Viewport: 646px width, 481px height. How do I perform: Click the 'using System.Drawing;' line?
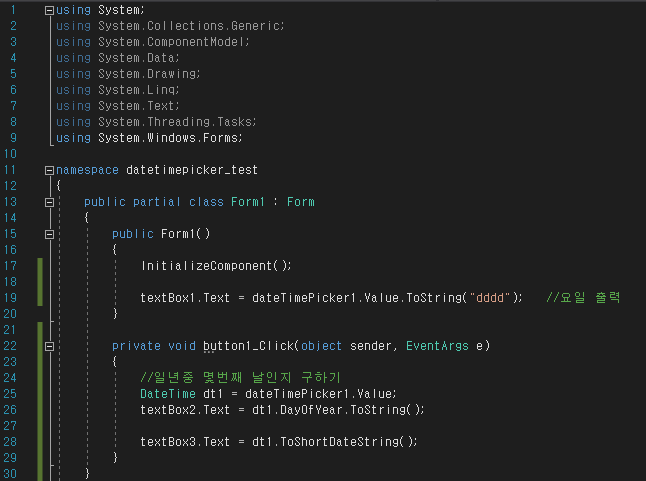128,74
